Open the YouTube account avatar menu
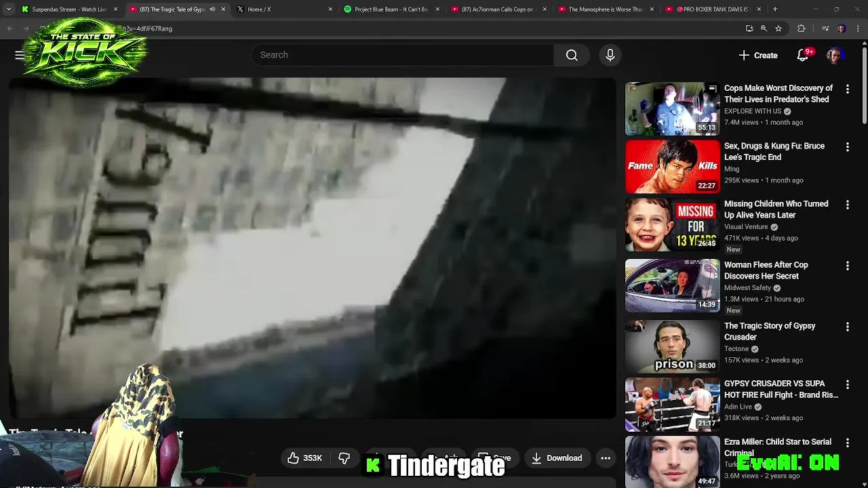The height and width of the screenshot is (488, 868). tap(835, 56)
